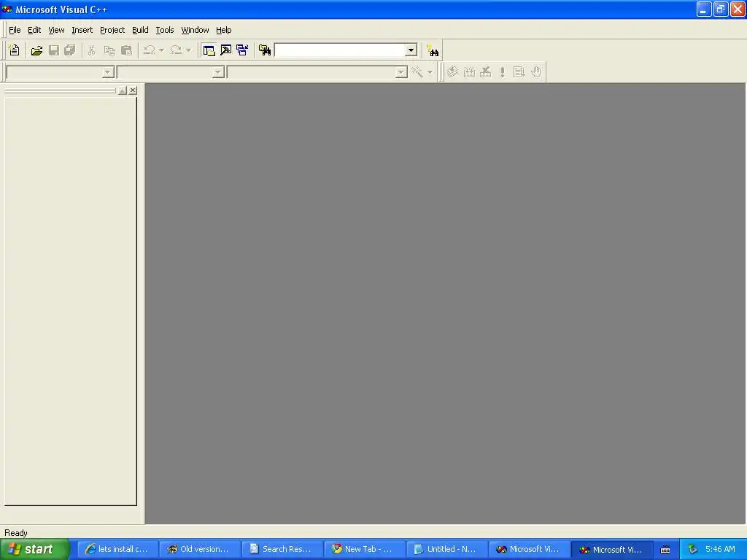Click inside the Find text field
The height and width of the screenshot is (560, 747).
(340, 50)
